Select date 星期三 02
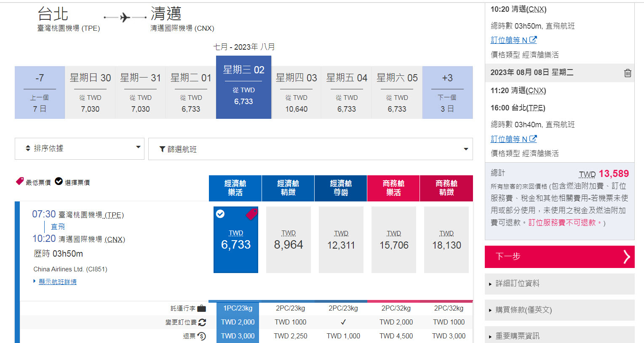The width and height of the screenshot is (644, 343). [x=243, y=87]
